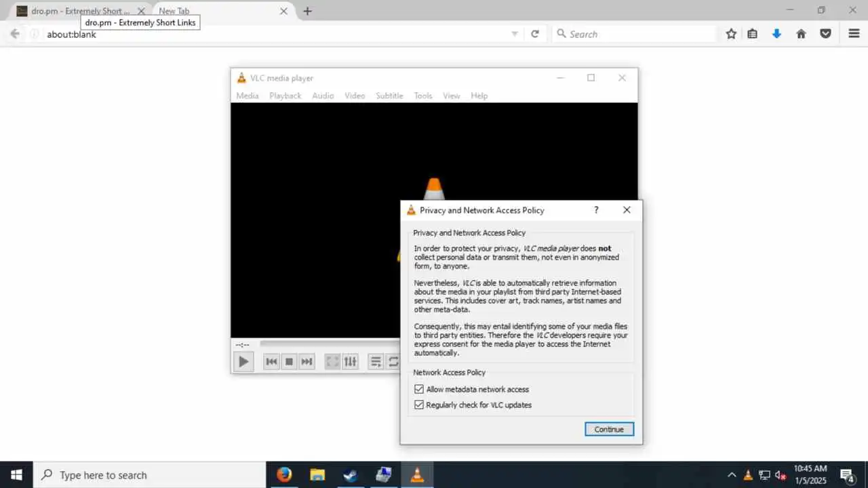Click the site info icon in the address bar
Image resolution: width=868 pixels, height=488 pixels.
[35, 34]
